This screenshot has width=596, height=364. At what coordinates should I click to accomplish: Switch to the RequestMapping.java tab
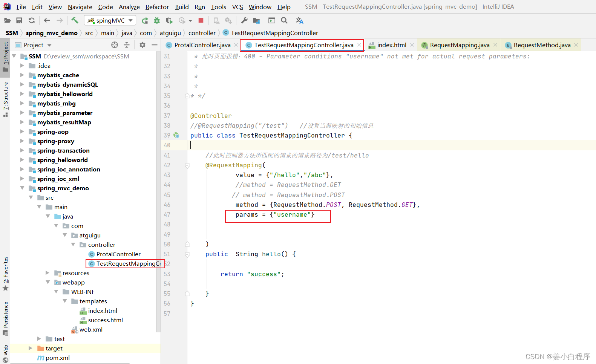pos(459,45)
